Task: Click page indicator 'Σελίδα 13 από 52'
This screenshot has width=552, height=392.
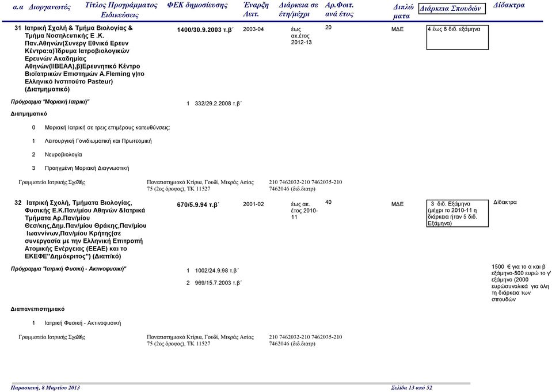Action: (412, 388)
